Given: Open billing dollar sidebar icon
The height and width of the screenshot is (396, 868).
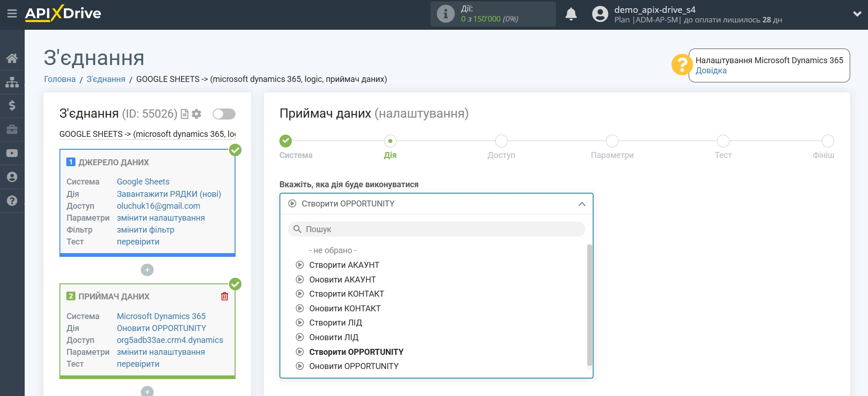Looking at the screenshot, I should (x=12, y=106).
